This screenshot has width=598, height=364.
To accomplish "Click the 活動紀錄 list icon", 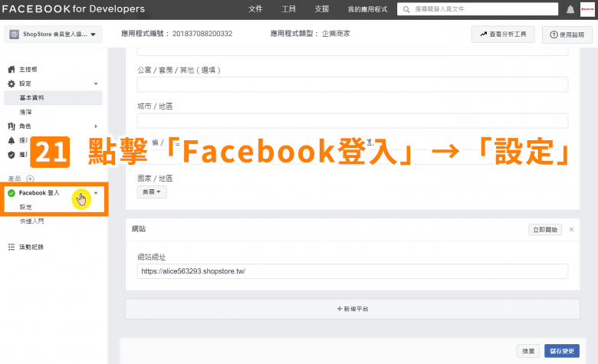I will pyautogui.click(x=11, y=247).
